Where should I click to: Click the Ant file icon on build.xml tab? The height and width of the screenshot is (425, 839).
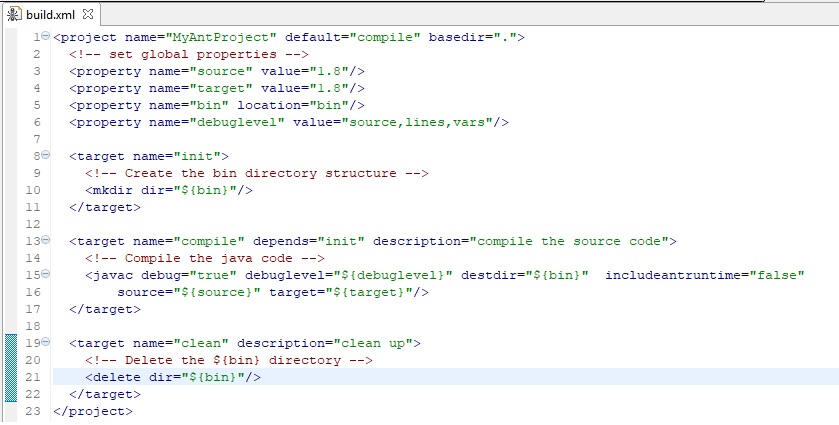pyautogui.click(x=14, y=14)
